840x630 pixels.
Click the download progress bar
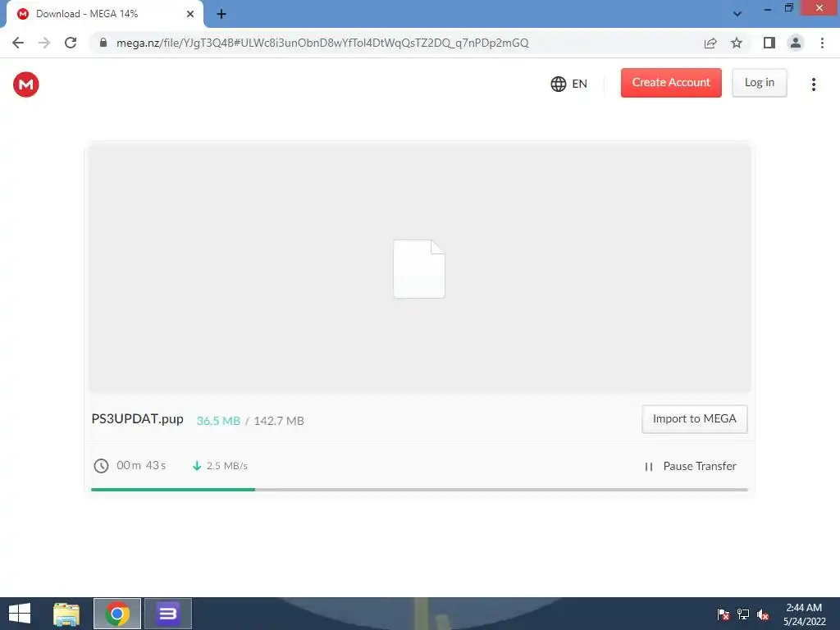coord(419,490)
